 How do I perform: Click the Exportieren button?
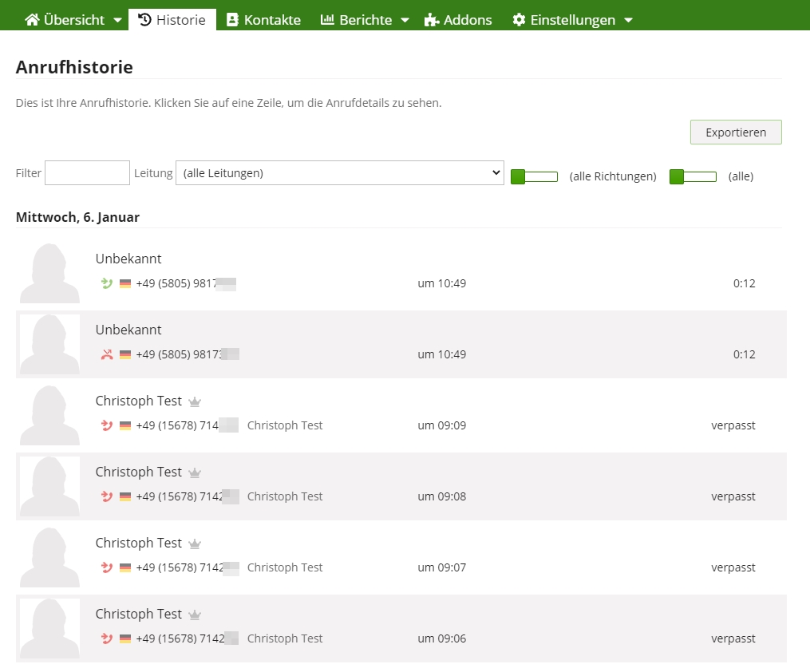tap(735, 132)
